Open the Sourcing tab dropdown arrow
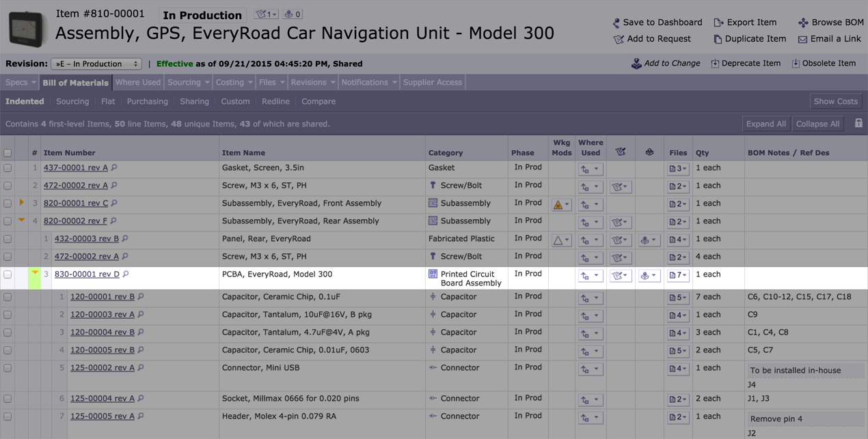868x439 pixels. 206,83
